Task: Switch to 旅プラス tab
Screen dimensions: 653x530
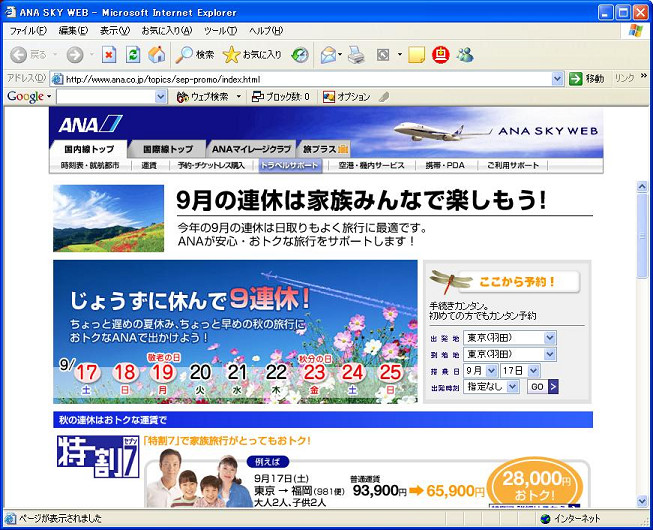Action: [325, 149]
